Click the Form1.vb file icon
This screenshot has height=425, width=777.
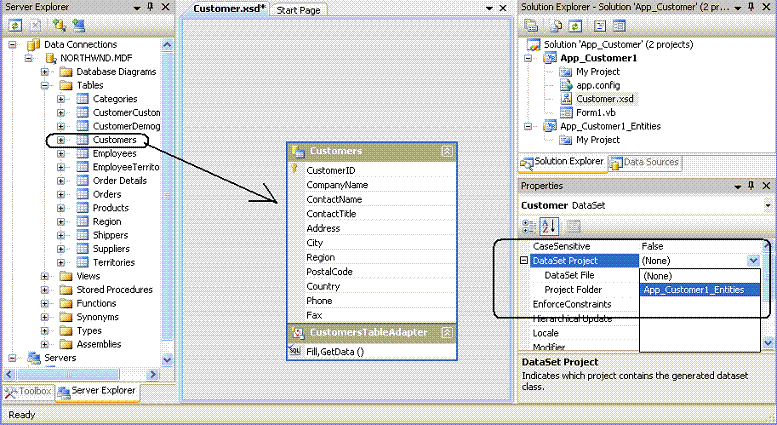click(x=566, y=112)
